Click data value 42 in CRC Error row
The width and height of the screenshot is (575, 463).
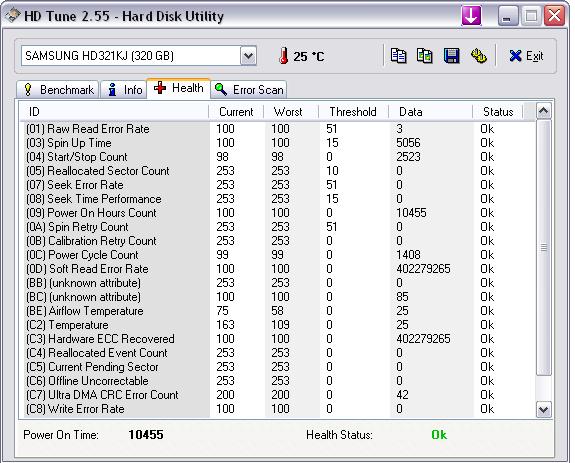pyautogui.click(x=402, y=395)
